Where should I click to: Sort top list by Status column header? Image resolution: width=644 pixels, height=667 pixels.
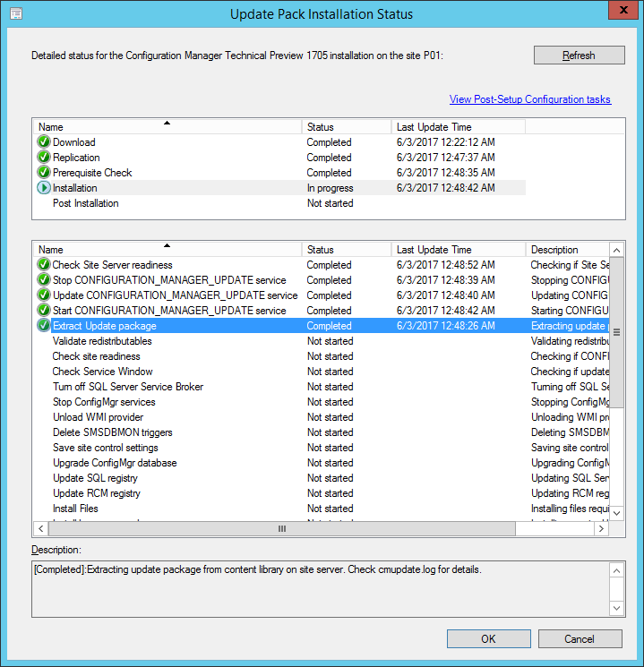click(347, 127)
